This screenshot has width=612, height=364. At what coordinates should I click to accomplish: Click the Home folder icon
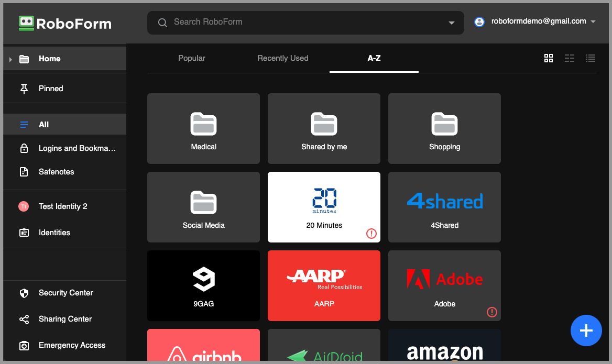click(x=24, y=59)
